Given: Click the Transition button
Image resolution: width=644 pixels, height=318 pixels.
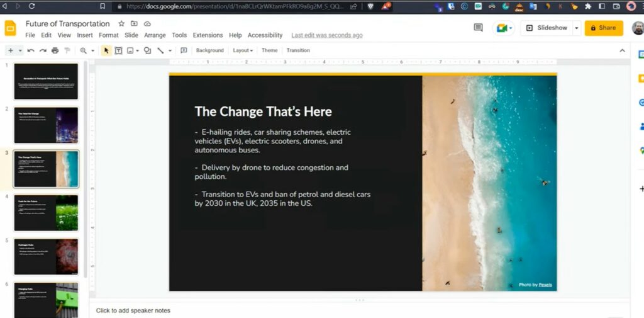Looking at the screenshot, I should pos(298,50).
